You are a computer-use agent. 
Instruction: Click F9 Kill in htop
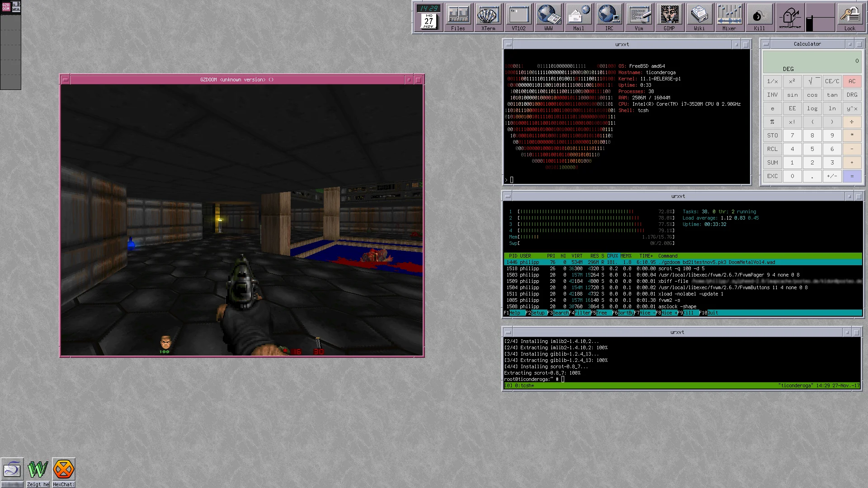(688, 313)
